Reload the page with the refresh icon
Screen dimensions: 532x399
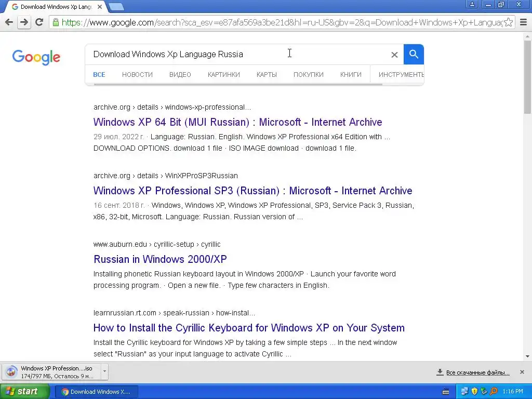[39, 22]
